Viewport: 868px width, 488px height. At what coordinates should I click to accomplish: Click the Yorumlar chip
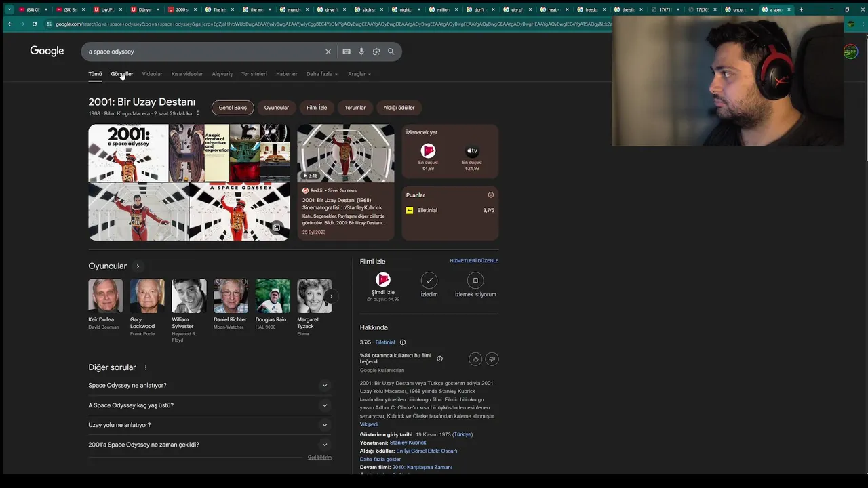pos(355,108)
